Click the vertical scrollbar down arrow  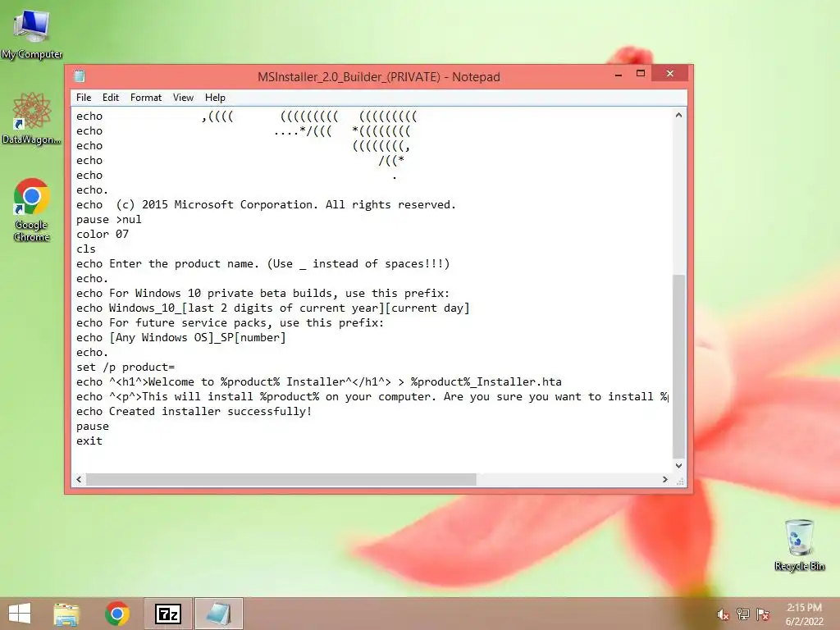click(x=678, y=466)
